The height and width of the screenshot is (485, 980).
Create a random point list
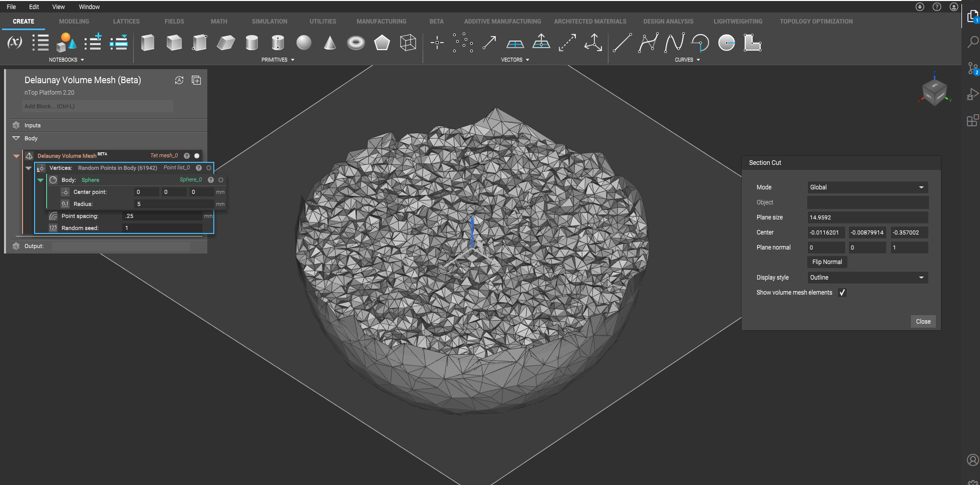coord(463,43)
